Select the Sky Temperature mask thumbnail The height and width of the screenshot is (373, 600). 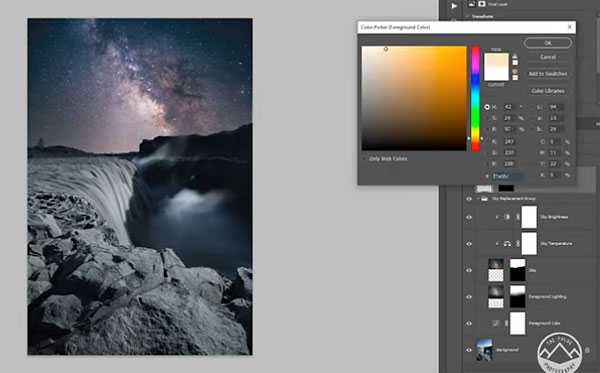[529, 244]
